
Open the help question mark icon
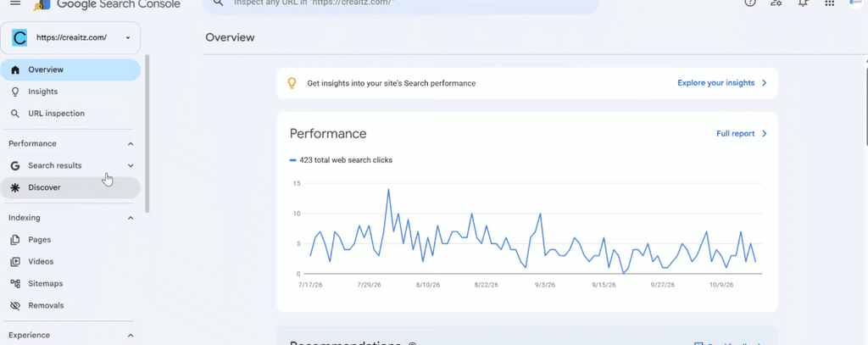(750, 3)
